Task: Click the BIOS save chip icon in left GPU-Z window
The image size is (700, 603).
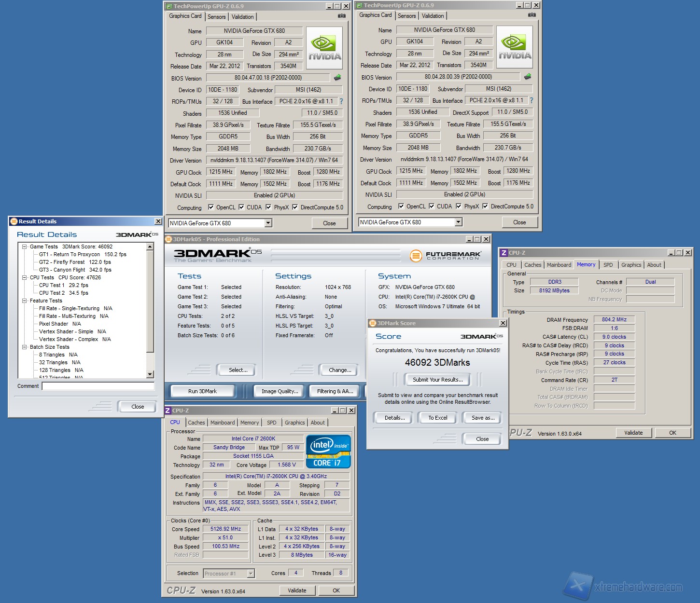Action: (x=337, y=78)
